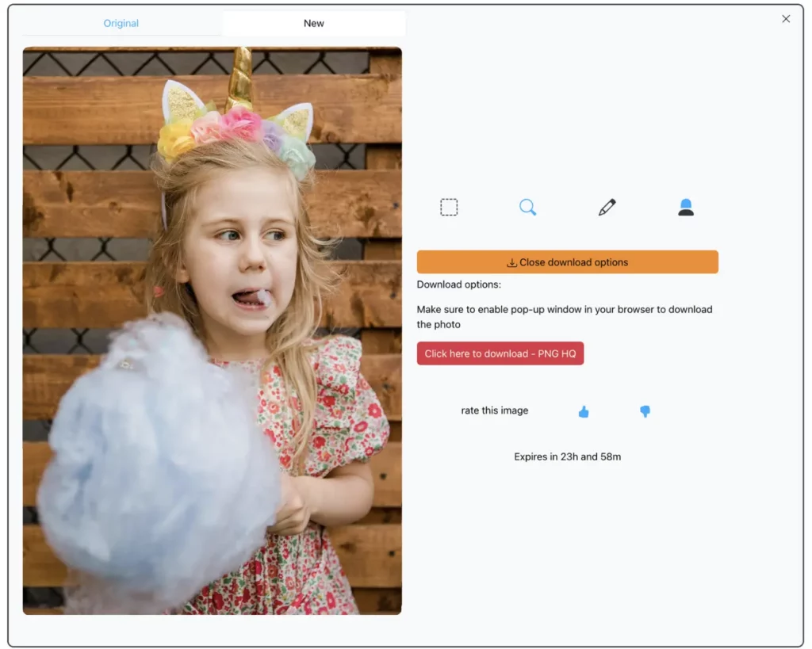
Task: Select the rectangular selection tool
Action: [x=449, y=207]
